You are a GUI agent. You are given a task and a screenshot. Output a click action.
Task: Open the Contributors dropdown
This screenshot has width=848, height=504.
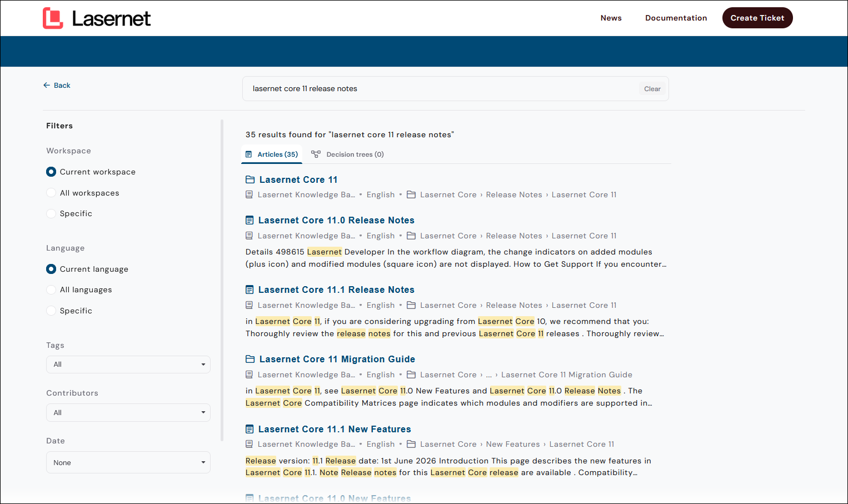point(128,413)
